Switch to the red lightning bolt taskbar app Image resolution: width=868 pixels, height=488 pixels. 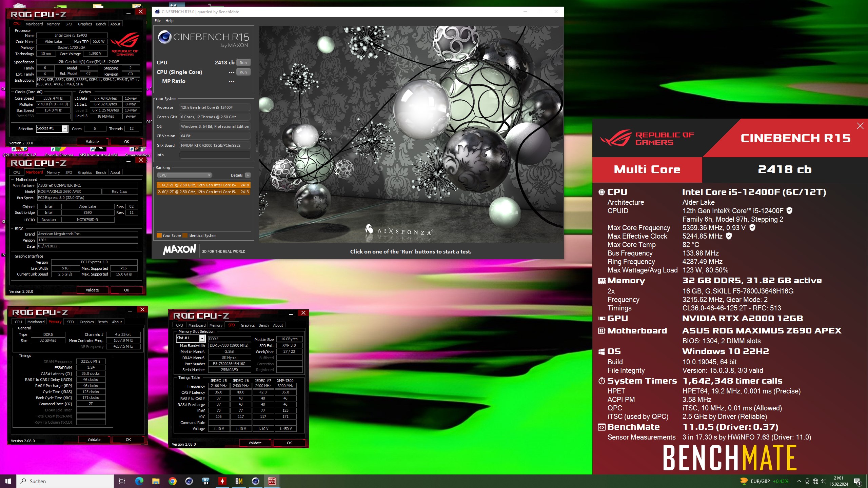pyautogui.click(x=222, y=481)
